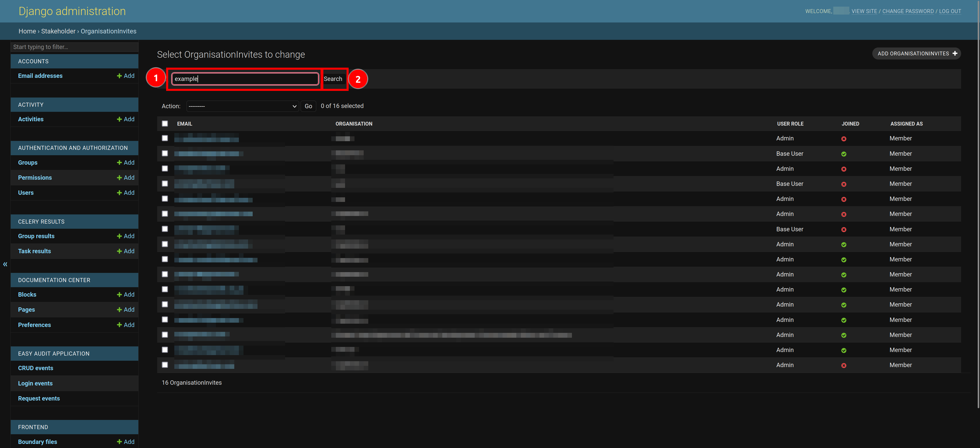Open the Home breadcrumb link
Screen dimensions: 980x448
point(27,31)
